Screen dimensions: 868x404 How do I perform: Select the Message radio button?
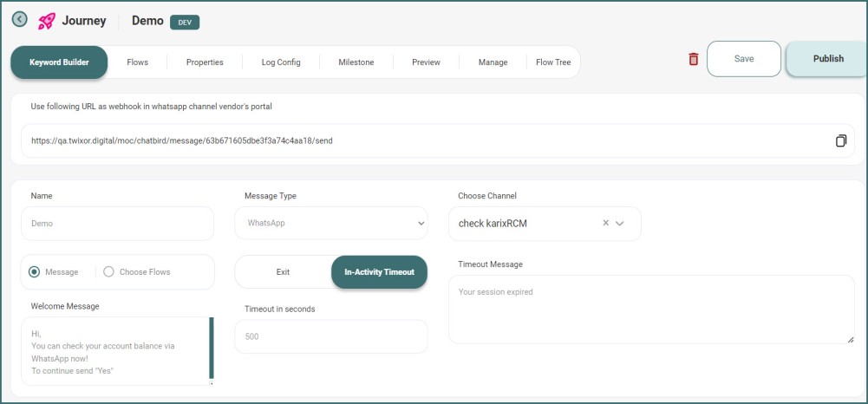coord(35,272)
